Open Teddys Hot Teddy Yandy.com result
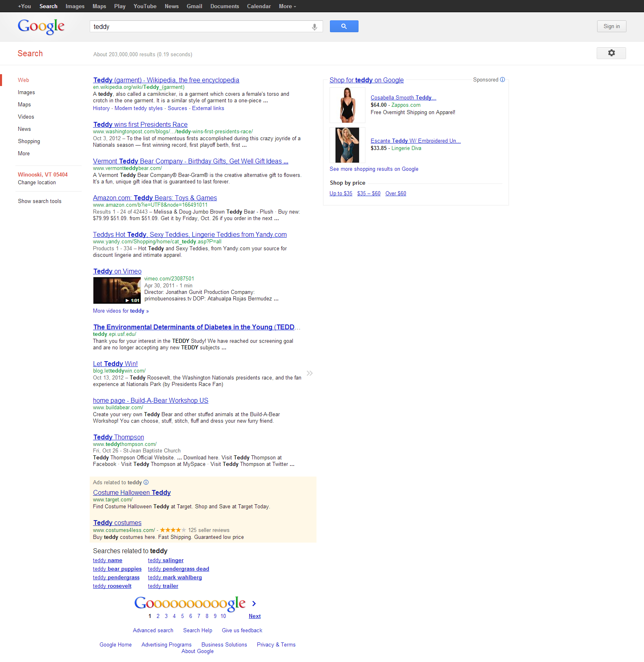This screenshot has height=662, width=644. 190,234
